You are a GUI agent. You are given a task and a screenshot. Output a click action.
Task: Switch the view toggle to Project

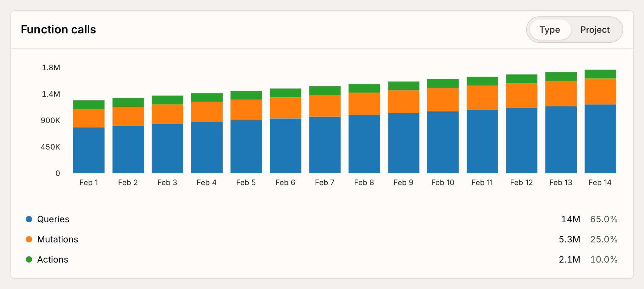pos(595,30)
